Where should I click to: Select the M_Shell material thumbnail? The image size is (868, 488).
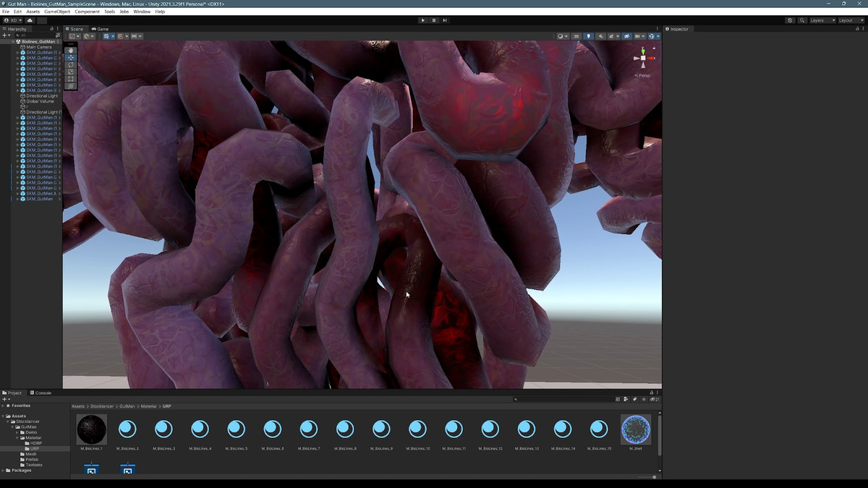636,429
